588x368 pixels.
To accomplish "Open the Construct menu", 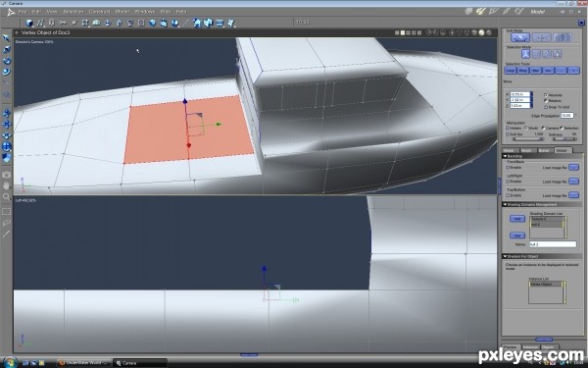I will tap(99, 12).
